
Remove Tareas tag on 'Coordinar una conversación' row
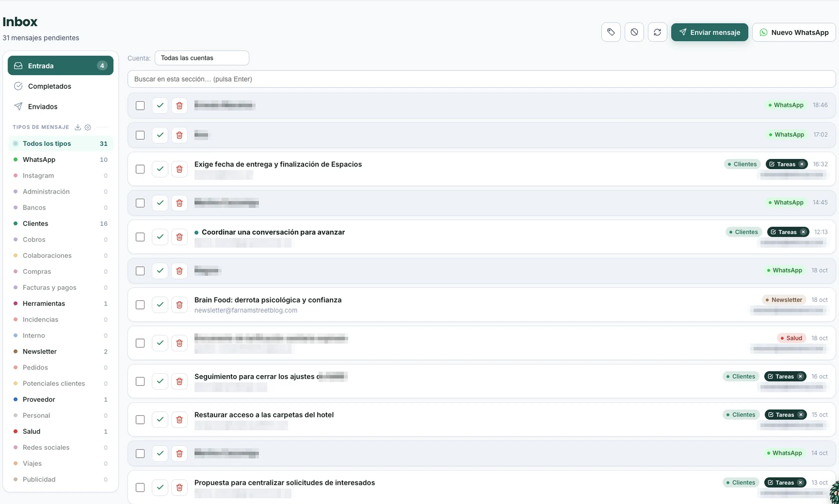pyautogui.click(x=803, y=232)
